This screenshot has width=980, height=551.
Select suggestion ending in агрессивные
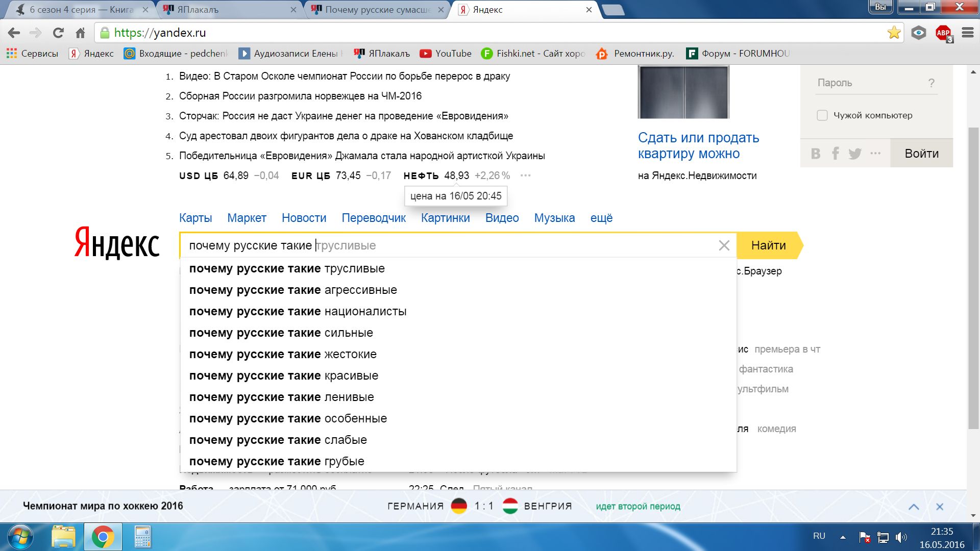point(458,290)
